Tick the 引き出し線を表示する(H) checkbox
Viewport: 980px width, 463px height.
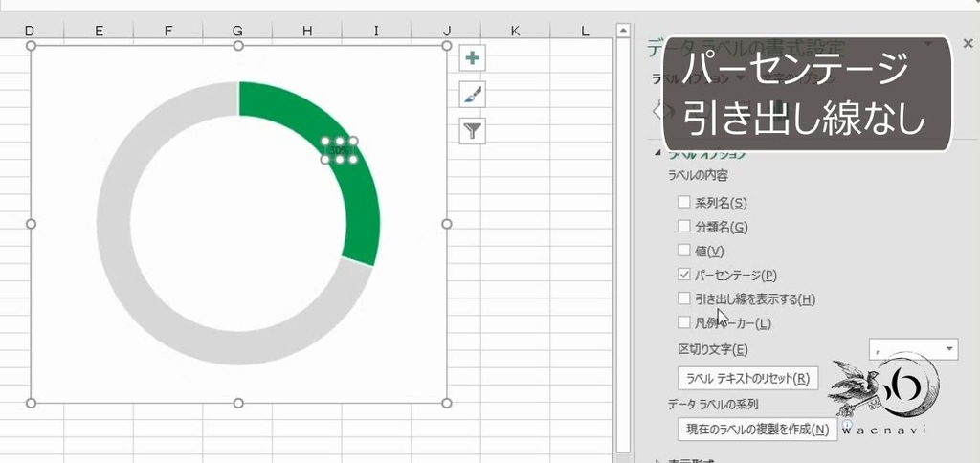[x=683, y=298]
